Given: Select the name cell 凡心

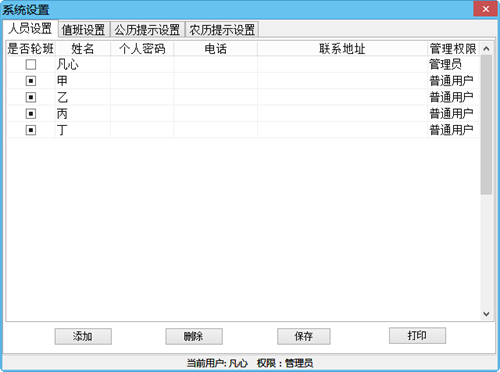Looking at the screenshot, I should pos(83,64).
